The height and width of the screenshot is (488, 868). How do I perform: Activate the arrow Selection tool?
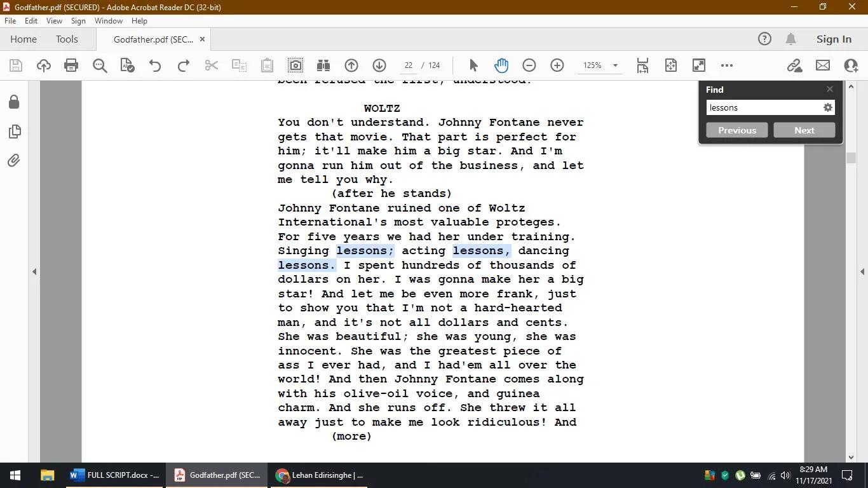(473, 65)
